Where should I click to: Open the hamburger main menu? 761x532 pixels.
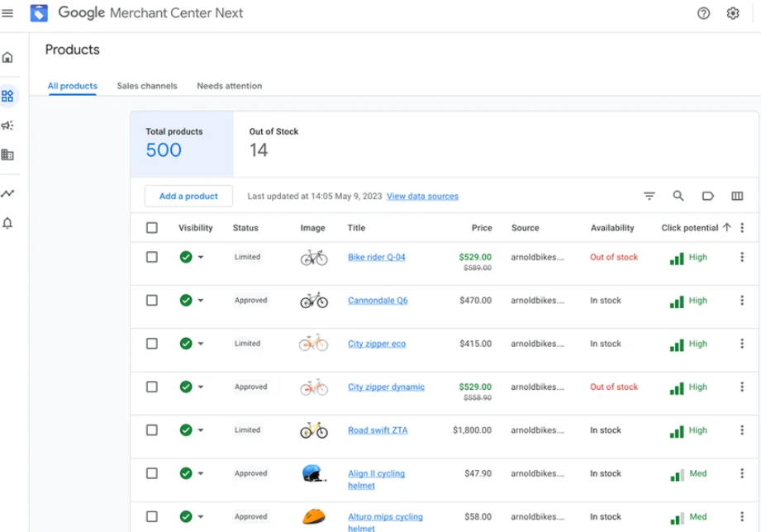tap(7, 13)
